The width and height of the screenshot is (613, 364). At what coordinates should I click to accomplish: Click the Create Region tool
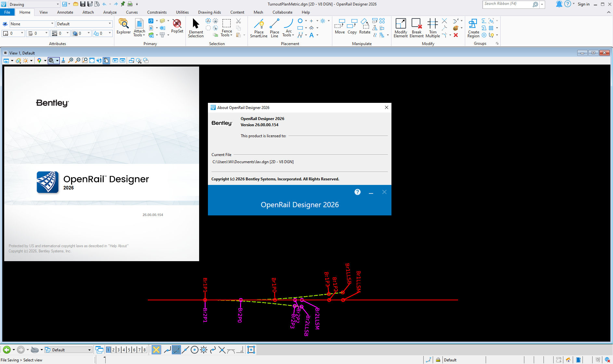coord(473,28)
